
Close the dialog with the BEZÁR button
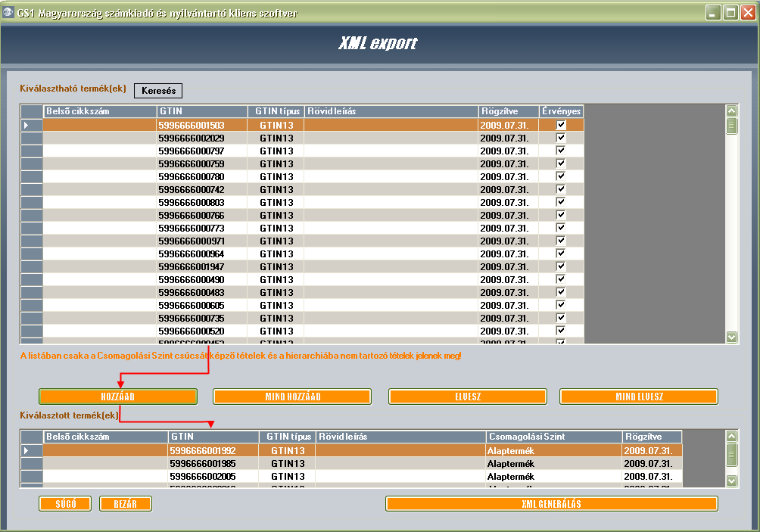[x=126, y=504]
